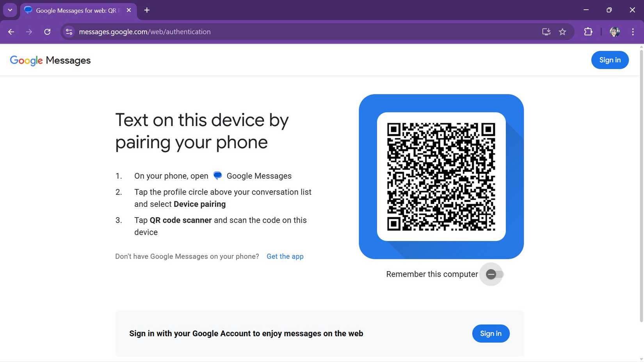Viewport: 644px width, 362px height.
Task: Open the Extensions puzzle icon
Action: [x=588, y=32]
